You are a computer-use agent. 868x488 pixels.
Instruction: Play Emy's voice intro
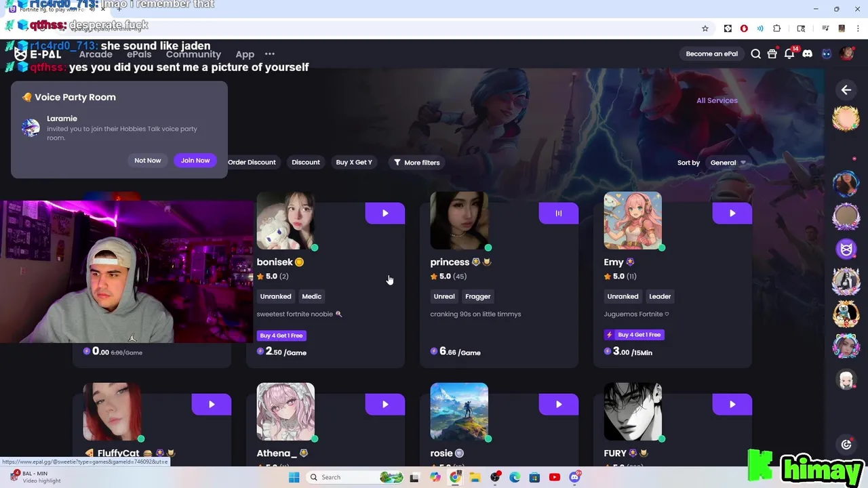coord(732,213)
